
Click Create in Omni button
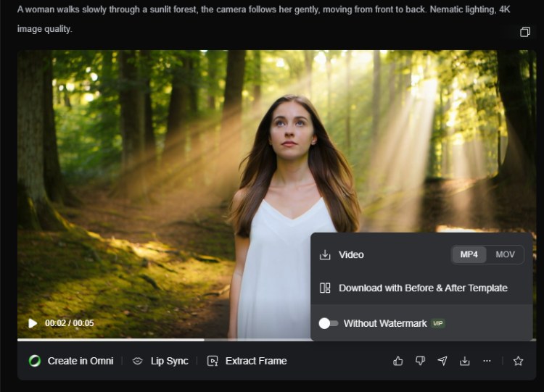click(x=70, y=361)
